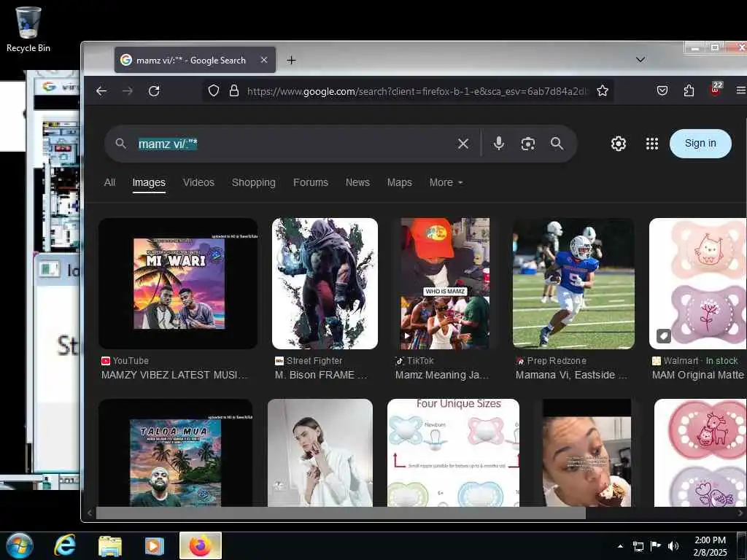Expand the More search filters dropdown
Viewport: 747px width, 560px height.
pos(446,182)
